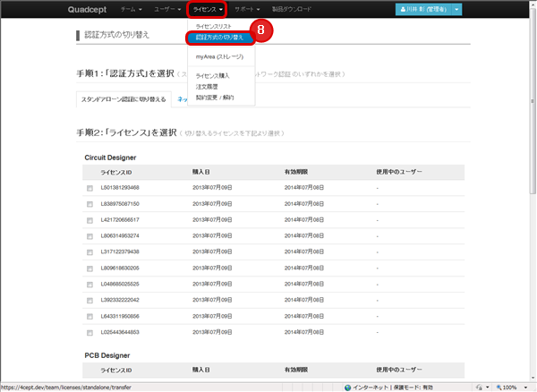Tick the checkbox for license L048685025525
The width and height of the screenshot is (537, 392).
89,285
